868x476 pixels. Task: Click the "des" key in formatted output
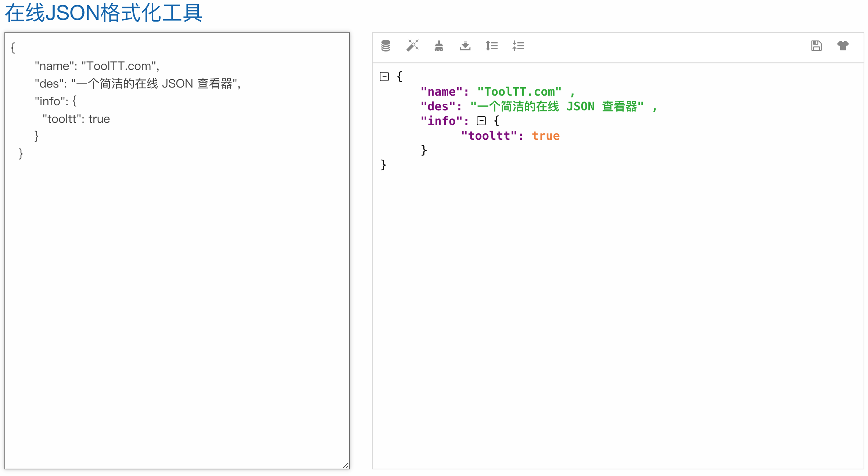tap(438, 106)
